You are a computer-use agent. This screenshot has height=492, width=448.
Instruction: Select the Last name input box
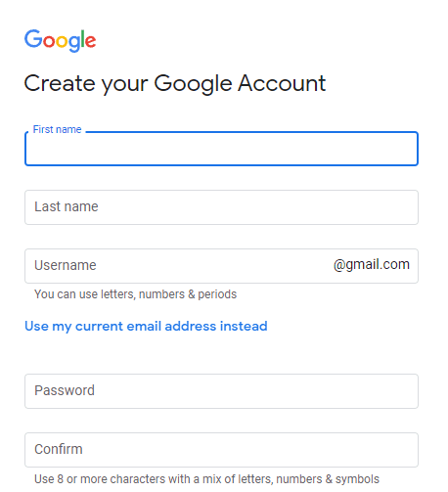click(221, 207)
